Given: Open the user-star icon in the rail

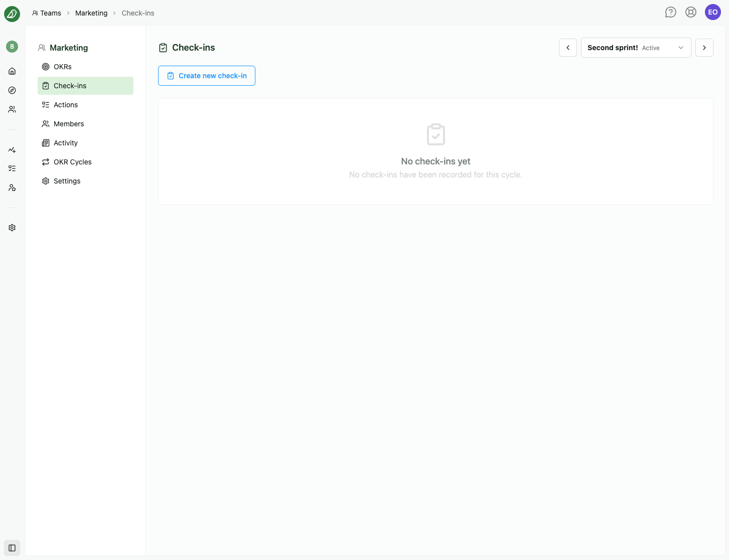Looking at the screenshot, I should tap(12, 188).
